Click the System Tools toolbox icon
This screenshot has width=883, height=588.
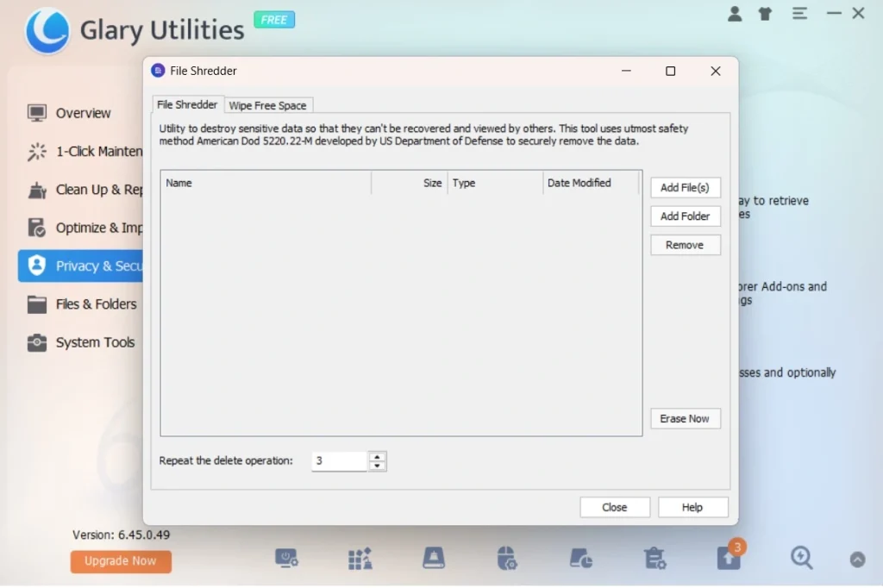pos(37,342)
